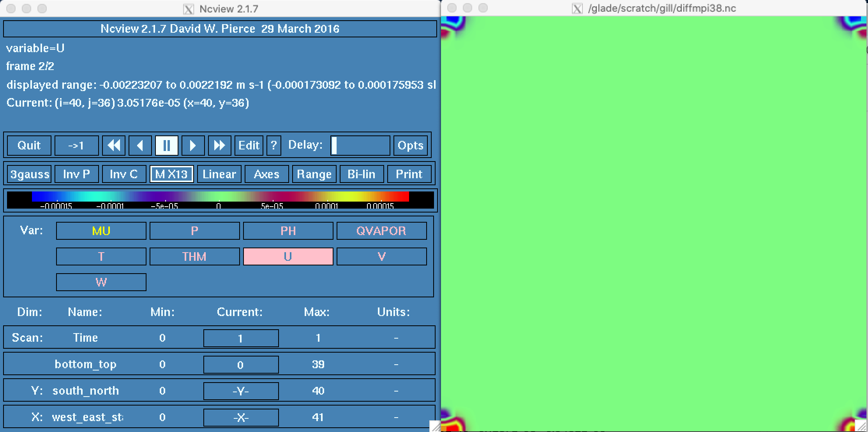Click the fast-forward double-arrow button

[219, 146]
